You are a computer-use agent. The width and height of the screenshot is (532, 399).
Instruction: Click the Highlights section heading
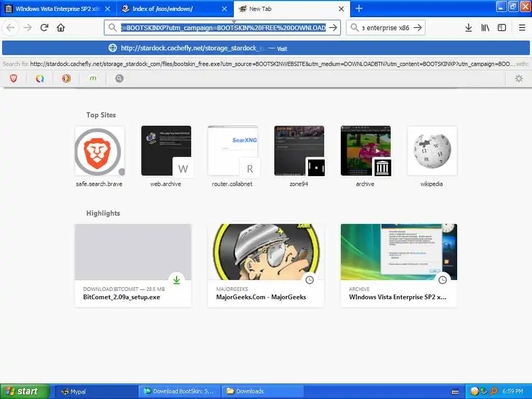(103, 213)
